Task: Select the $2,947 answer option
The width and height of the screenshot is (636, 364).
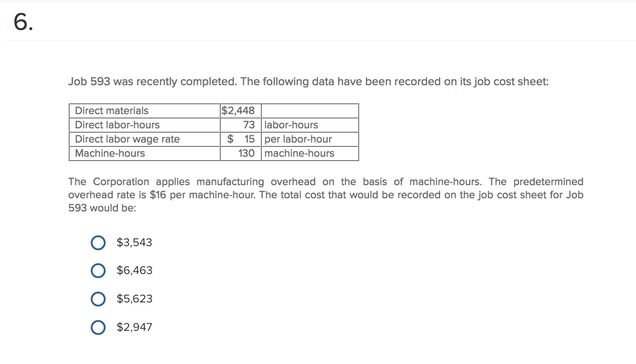Action: 98,327
